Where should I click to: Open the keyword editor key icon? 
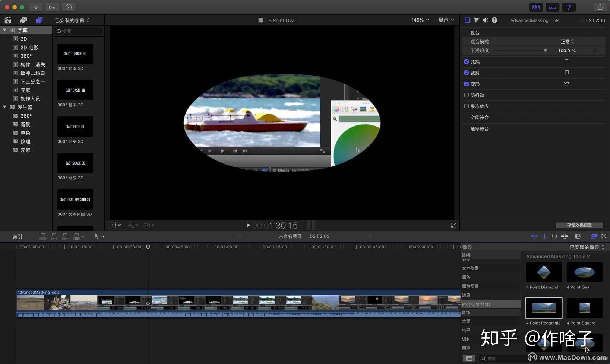coord(52,7)
